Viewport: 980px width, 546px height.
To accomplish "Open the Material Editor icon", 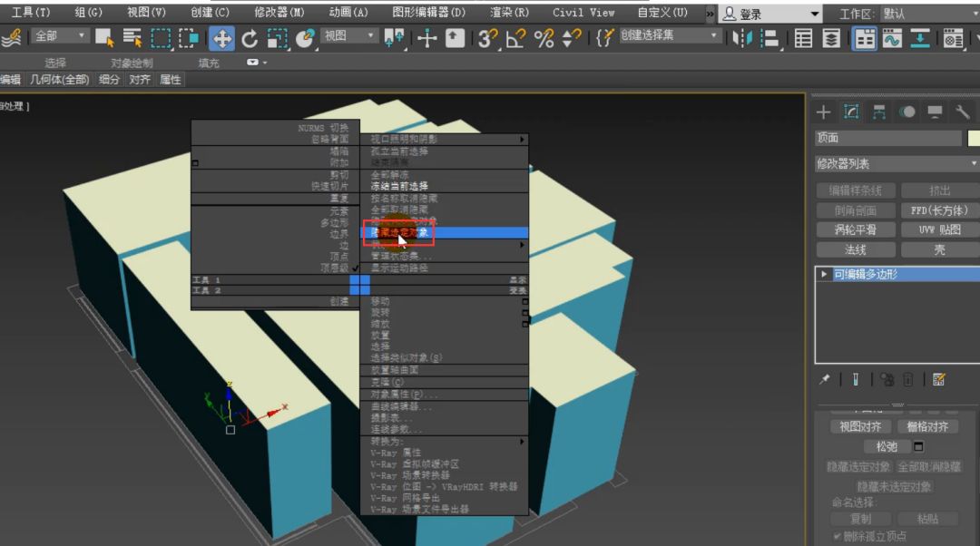I will (x=953, y=39).
